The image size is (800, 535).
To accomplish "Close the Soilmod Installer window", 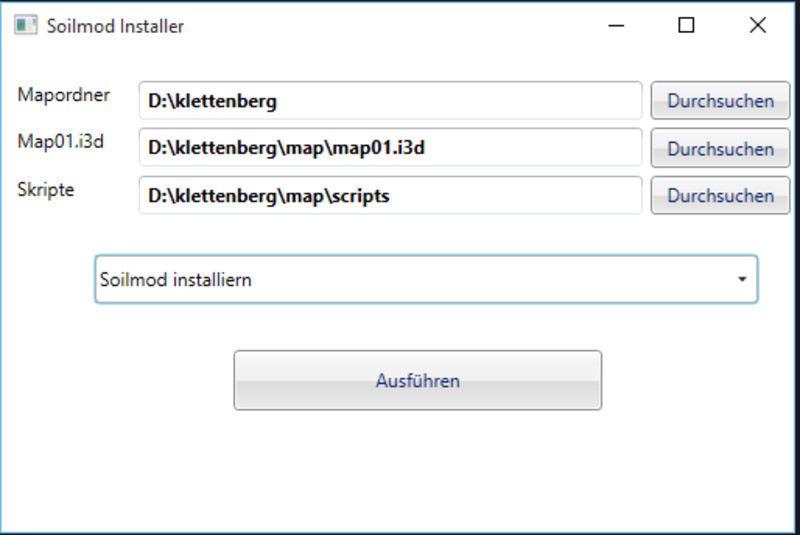I will 757,26.
